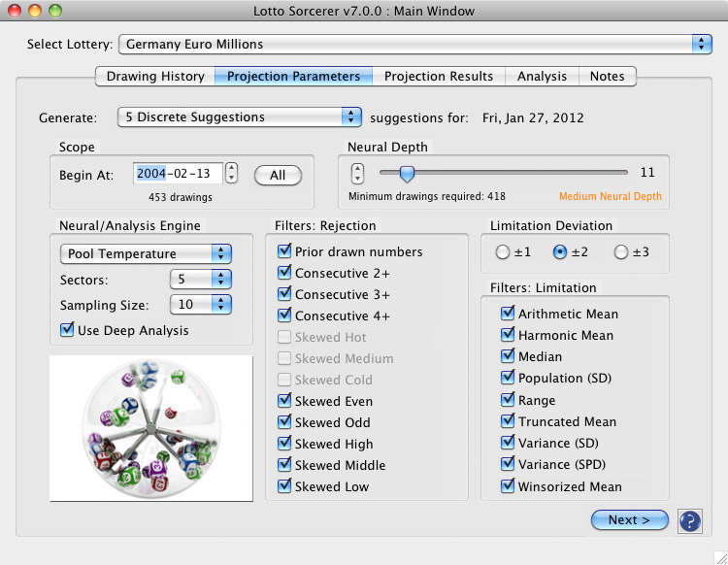
Task: Click the Minimum drawings required: 418 text
Action: pos(427,196)
